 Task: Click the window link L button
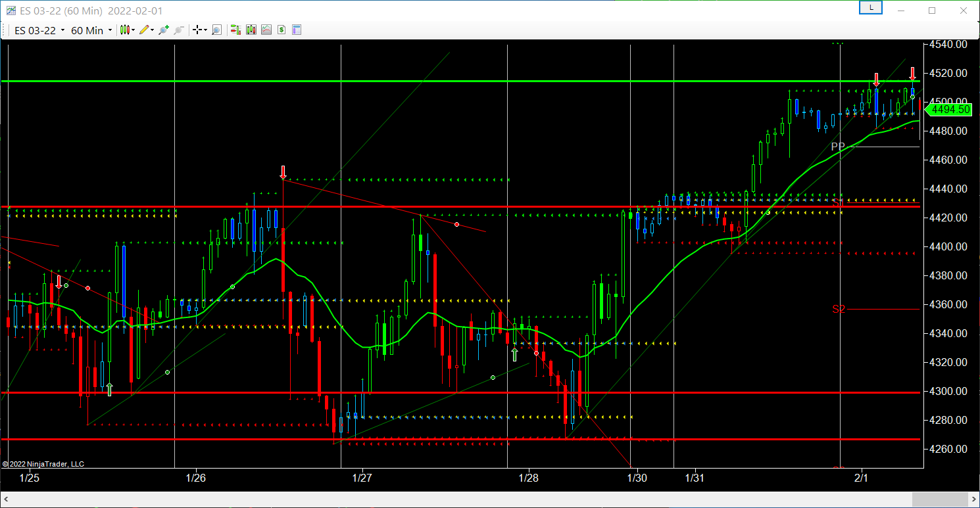click(871, 8)
